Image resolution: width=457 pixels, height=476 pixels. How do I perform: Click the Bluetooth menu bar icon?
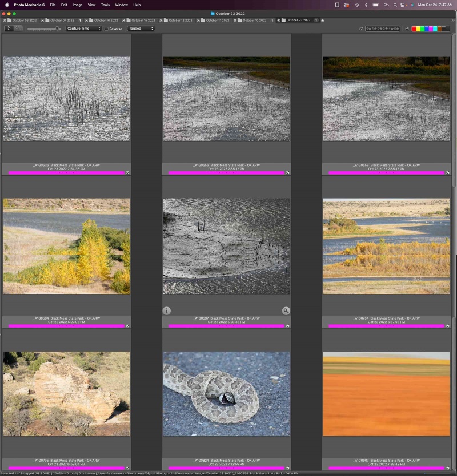coord(366,5)
